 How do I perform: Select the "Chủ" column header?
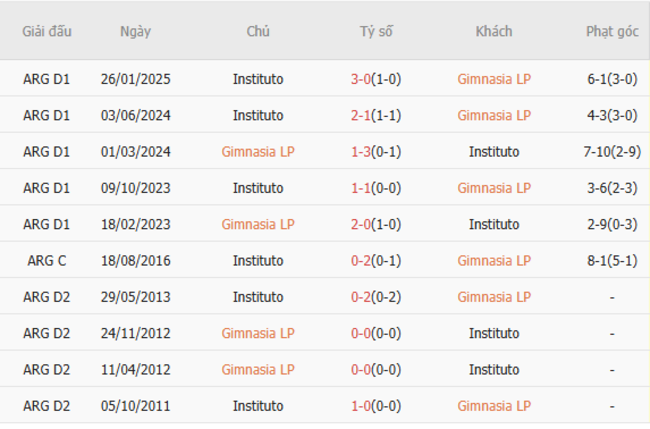tap(258, 31)
